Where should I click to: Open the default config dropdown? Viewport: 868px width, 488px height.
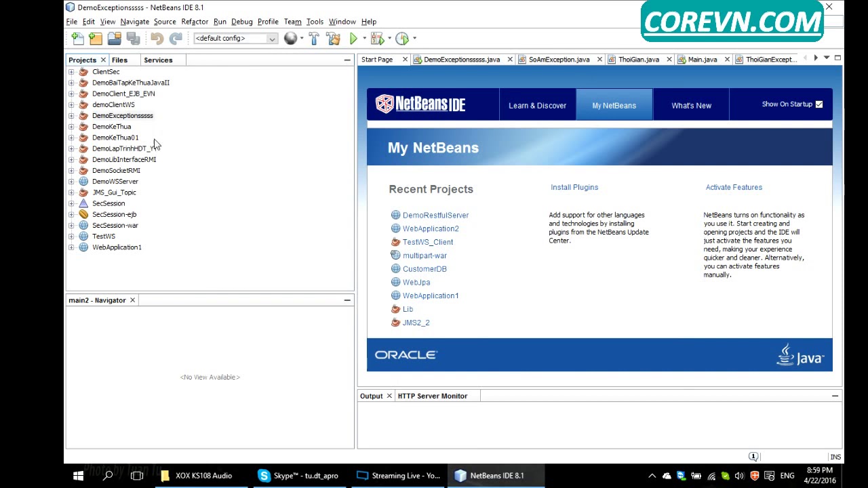tap(271, 39)
